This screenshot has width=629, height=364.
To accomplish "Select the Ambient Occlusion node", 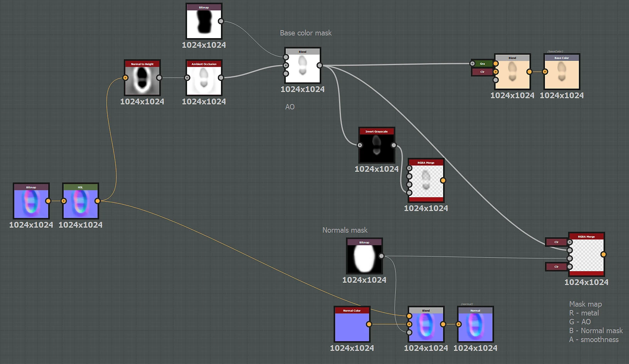I will click(204, 78).
